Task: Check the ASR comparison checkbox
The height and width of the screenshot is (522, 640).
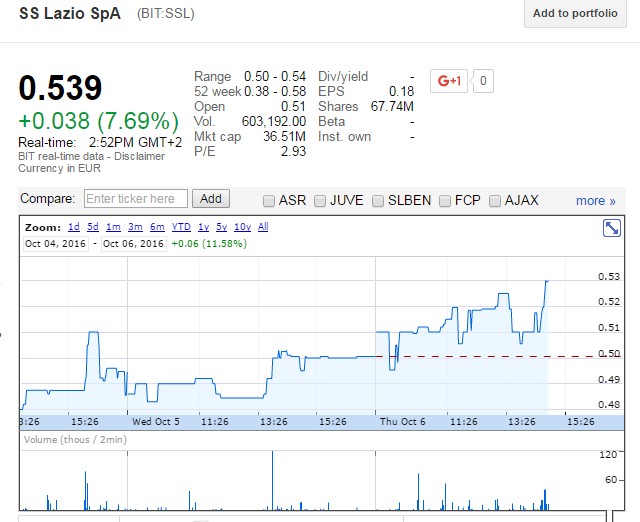Action: click(x=269, y=200)
